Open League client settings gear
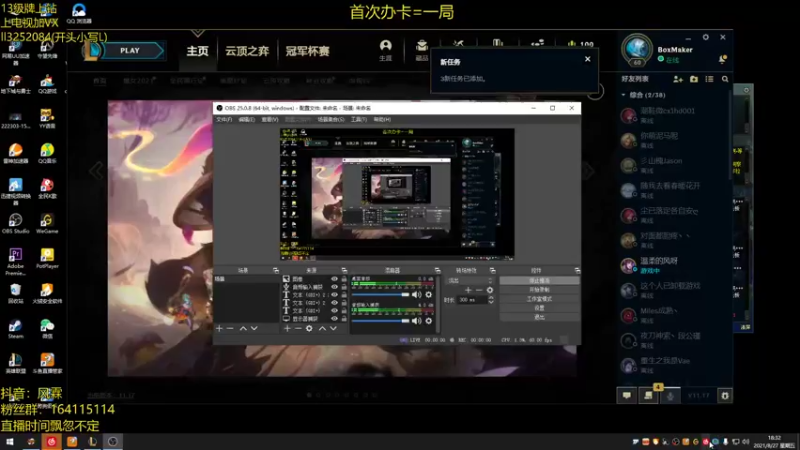 coord(706,37)
